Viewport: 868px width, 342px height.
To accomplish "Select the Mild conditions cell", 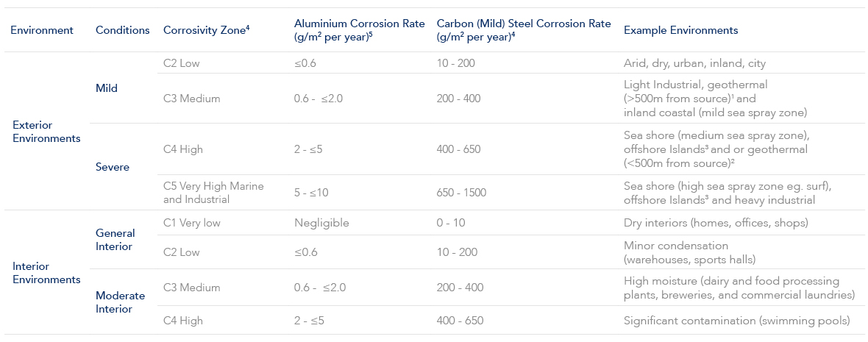I will 107,88.
